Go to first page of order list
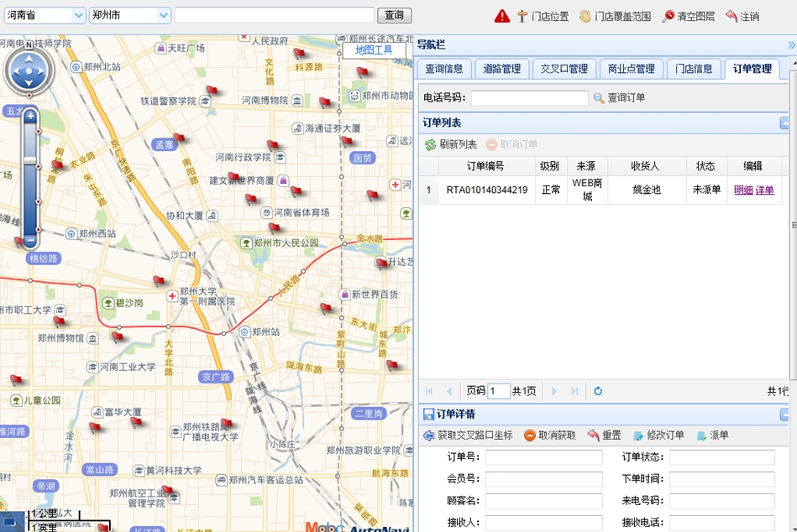This screenshot has height=532, width=797. [x=429, y=391]
